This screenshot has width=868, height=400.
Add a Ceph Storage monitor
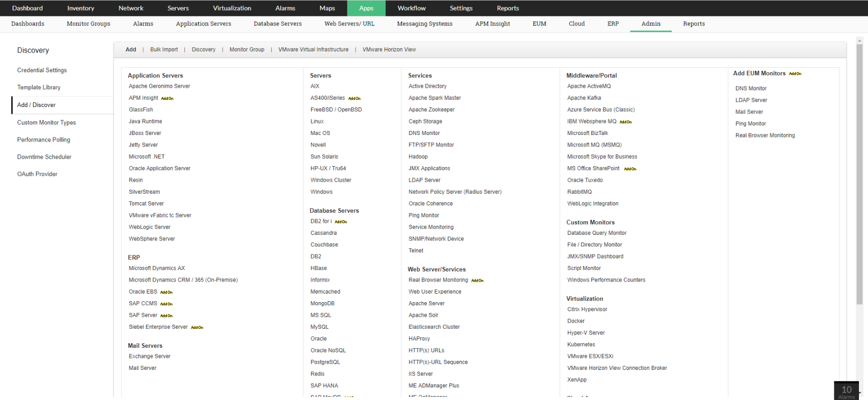pyautogui.click(x=425, y=121)
